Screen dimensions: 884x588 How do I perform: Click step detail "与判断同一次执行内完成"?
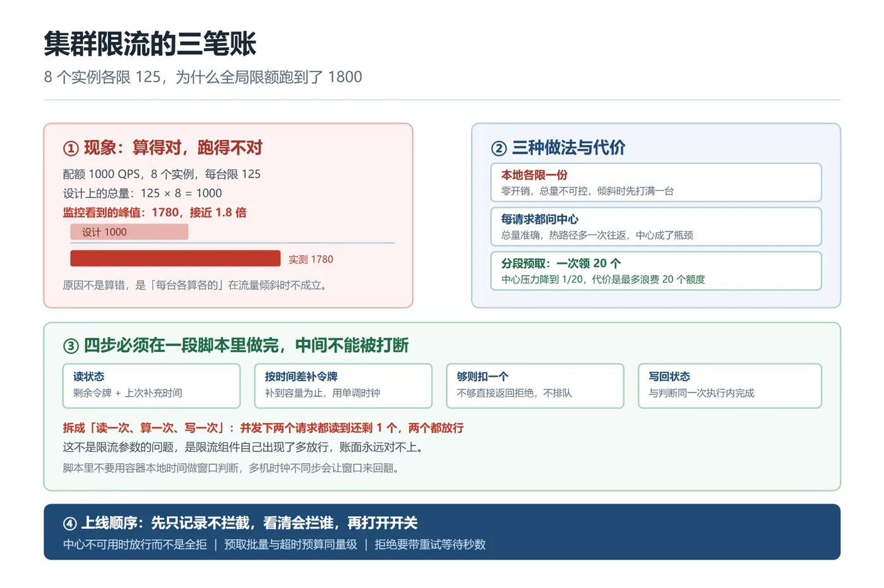(x=702, y=393)
